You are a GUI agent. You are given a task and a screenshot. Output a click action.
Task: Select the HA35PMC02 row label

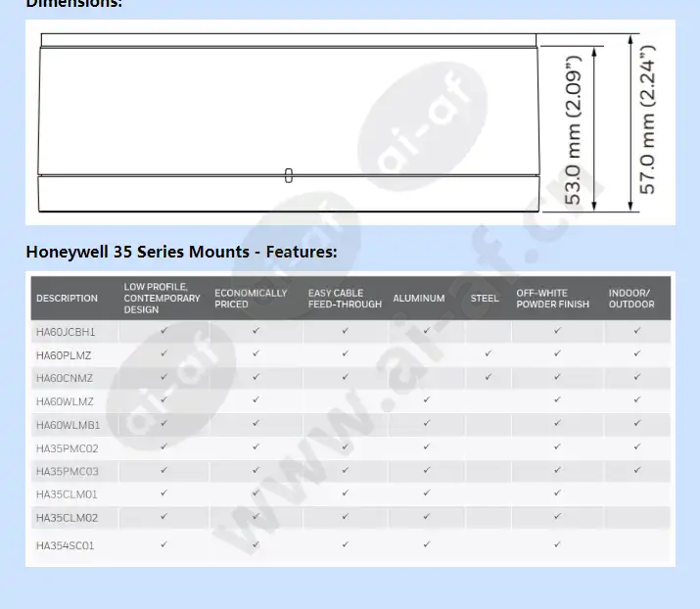pyautogui.click(x=67, y=448)
